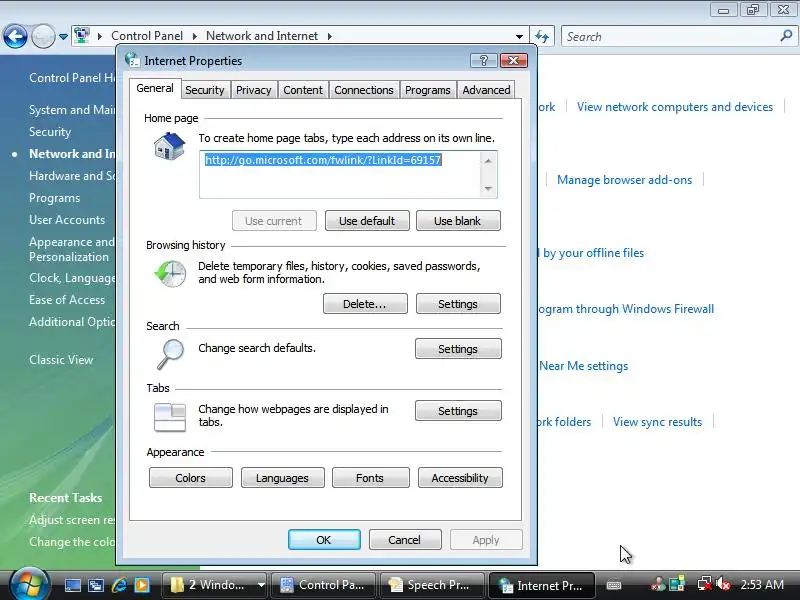Switch to Control Panel taskbar button
The height and width of the screenshot is (600, 800).
tap(323, 585)
